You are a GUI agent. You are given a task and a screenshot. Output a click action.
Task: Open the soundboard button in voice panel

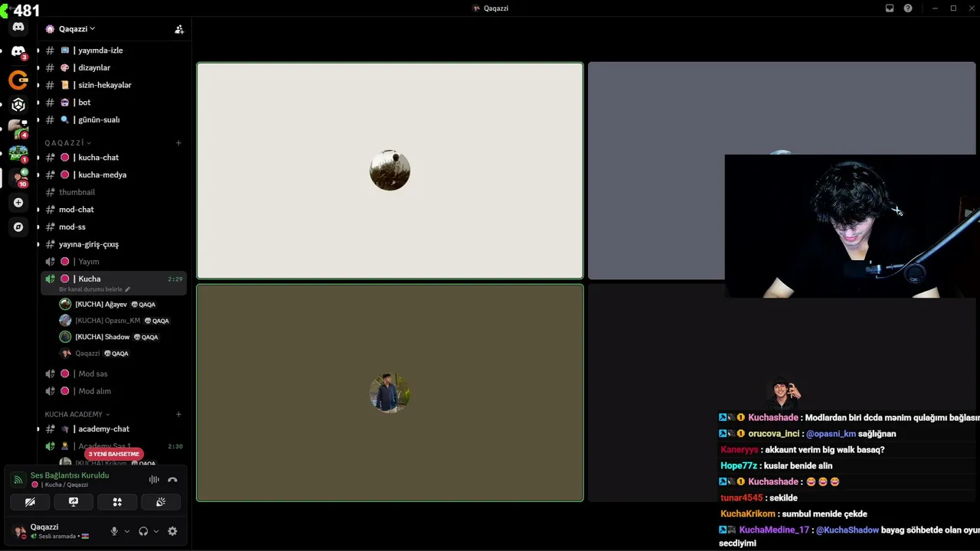pos(161,502)
